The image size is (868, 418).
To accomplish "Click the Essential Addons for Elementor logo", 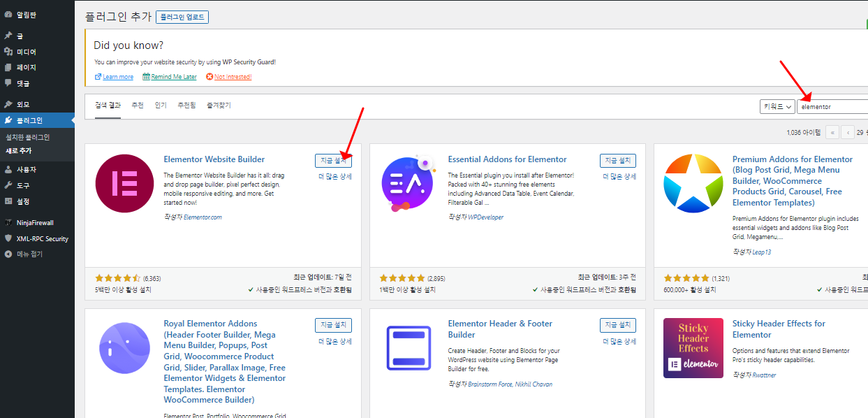I will pos(409,183).
